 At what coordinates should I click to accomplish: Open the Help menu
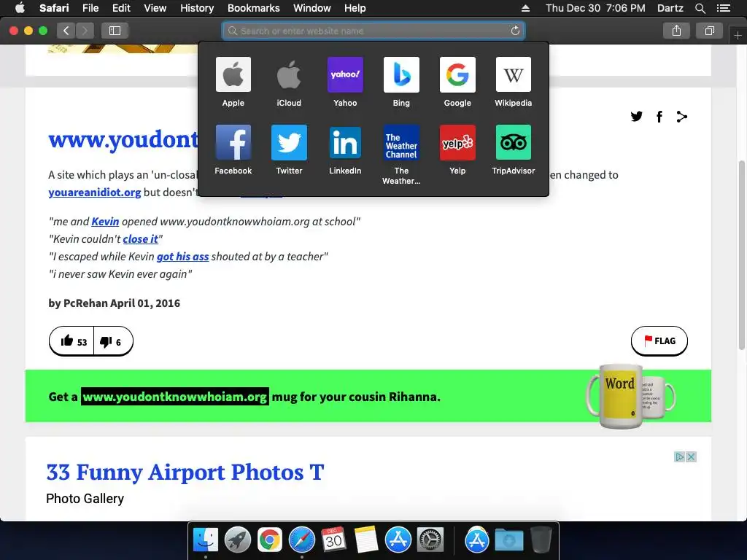tap(355, 8)
